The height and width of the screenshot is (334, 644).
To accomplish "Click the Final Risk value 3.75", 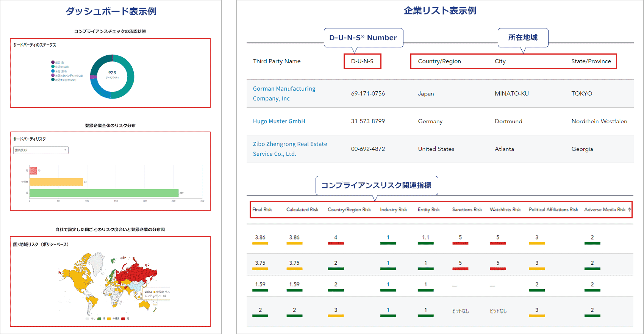I will point(260,263).
